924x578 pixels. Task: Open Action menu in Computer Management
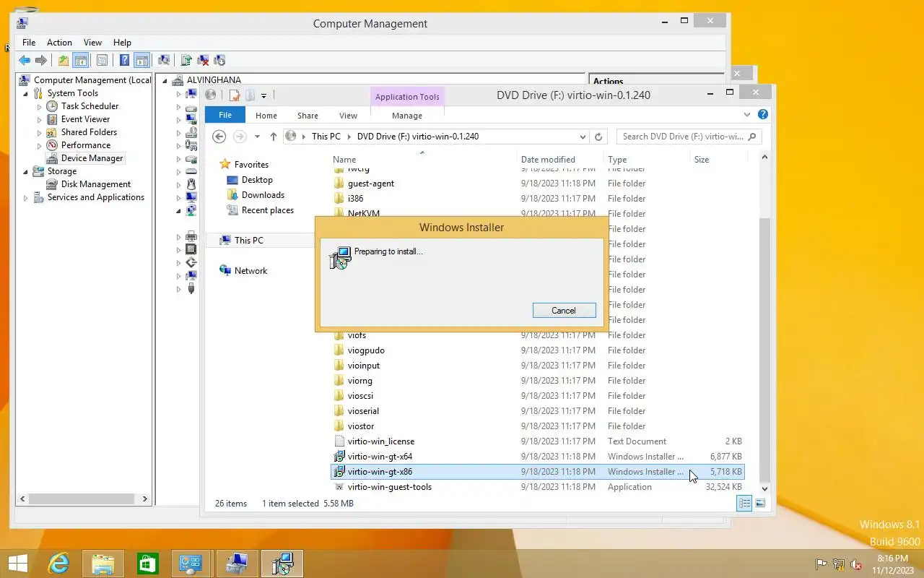59,43
